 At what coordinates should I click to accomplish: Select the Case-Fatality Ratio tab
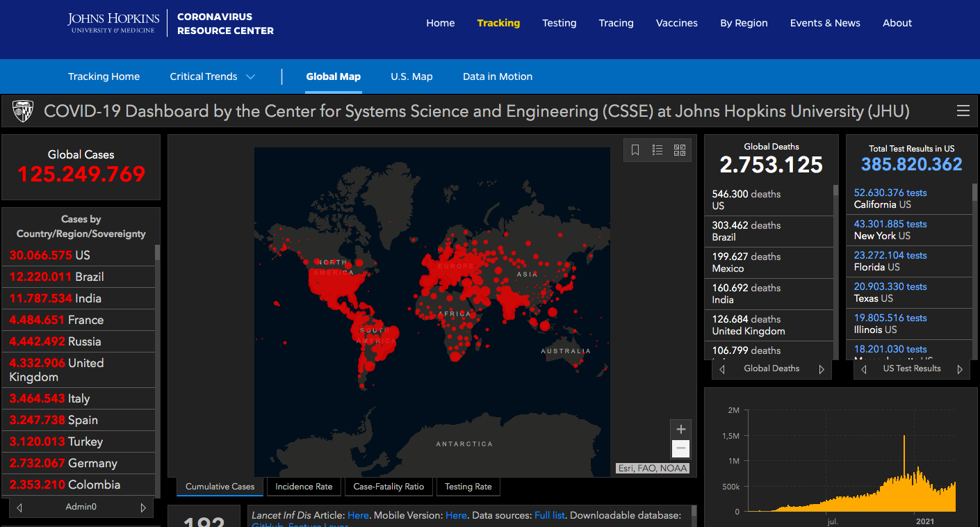(x=389, y=487)
